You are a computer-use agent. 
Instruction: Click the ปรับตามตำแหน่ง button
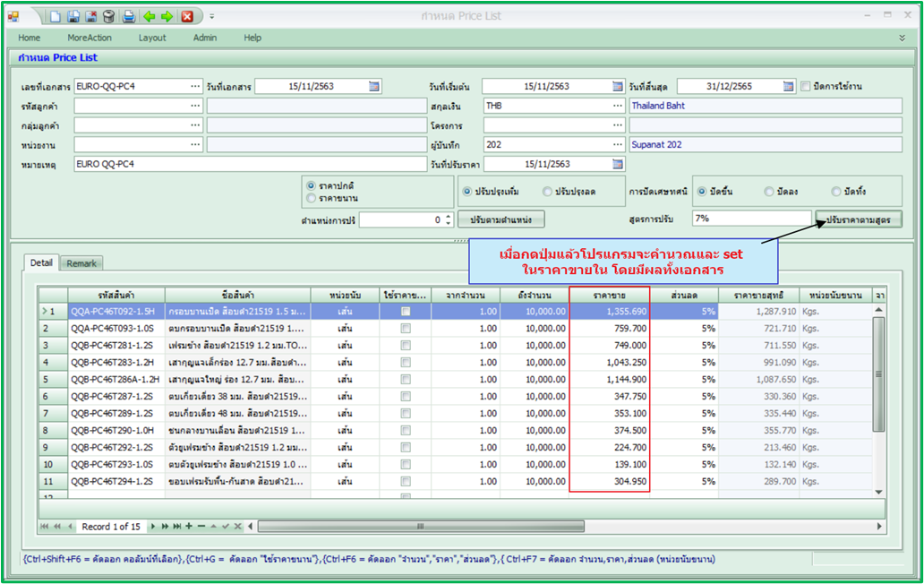tap(500, 219)
